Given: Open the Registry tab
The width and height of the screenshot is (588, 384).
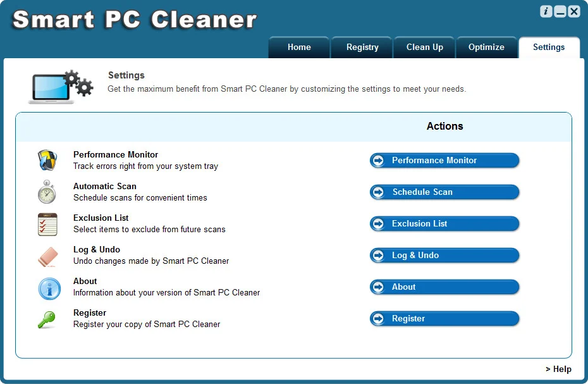Looking at the screenshot, I should pyautogui.click(x=362, y=47).
